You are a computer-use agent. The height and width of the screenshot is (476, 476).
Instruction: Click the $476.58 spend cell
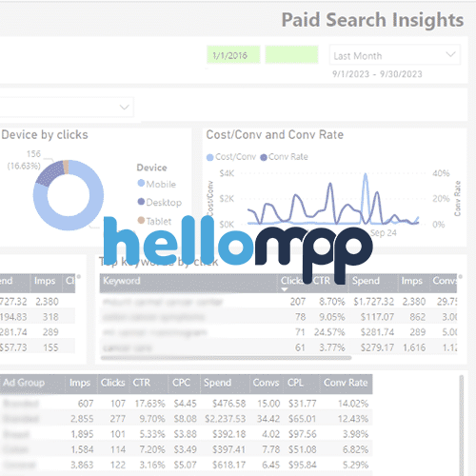coord(228,404)
